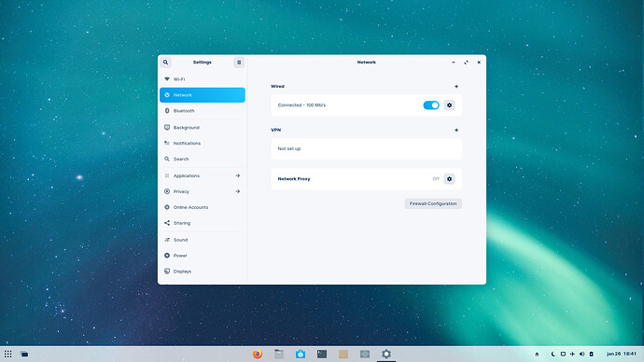Go to Notifications settings

click(x=203, y=144)
